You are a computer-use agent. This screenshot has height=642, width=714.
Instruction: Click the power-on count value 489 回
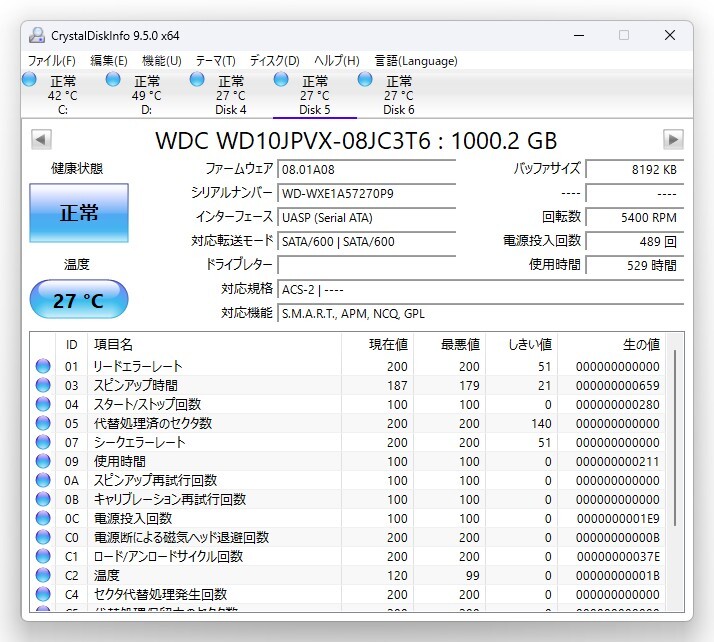click(635, 241)
